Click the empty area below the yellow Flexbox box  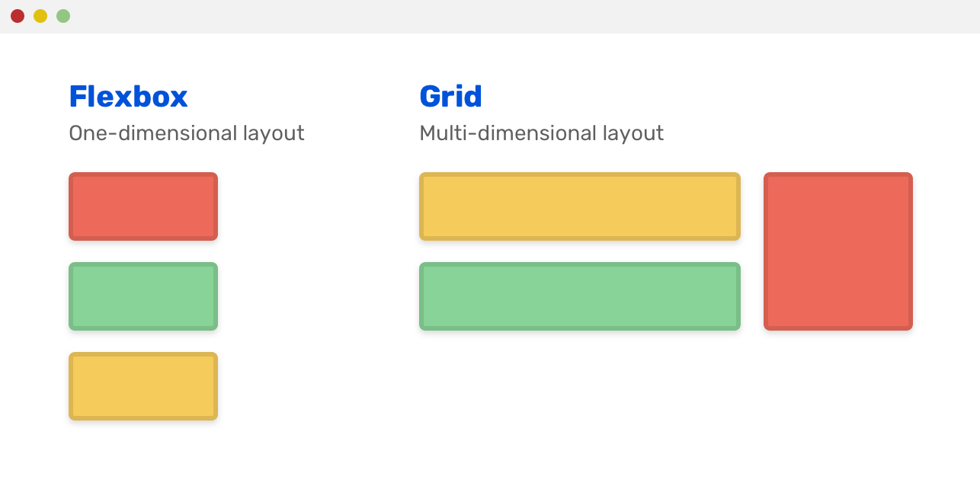coord(143,453)
